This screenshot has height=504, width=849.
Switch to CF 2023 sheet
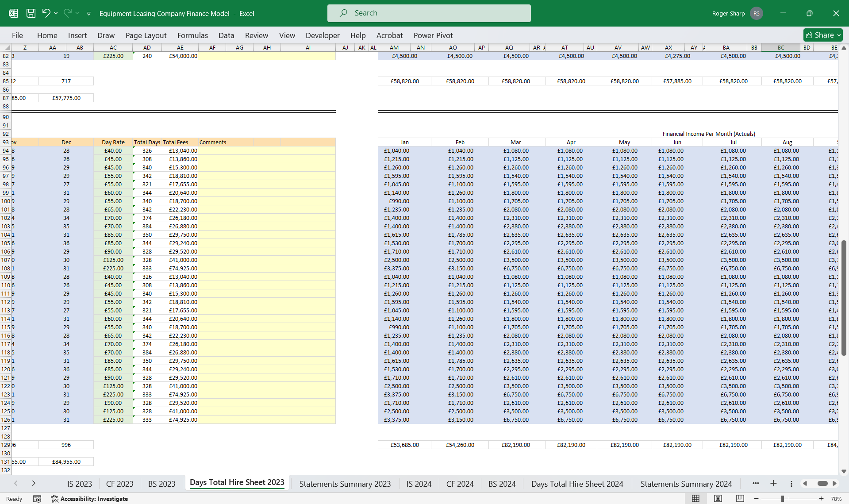(120, 484)
